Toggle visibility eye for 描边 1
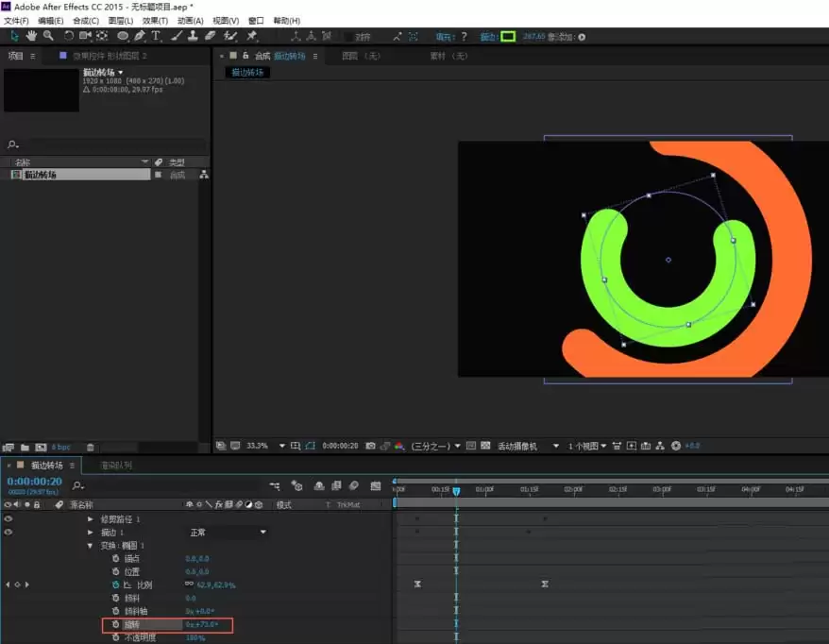 (8, 533)
